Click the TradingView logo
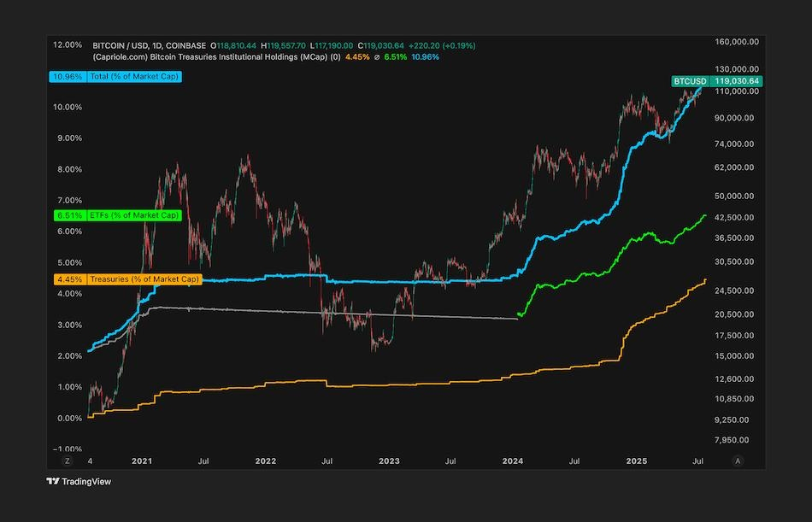812x522 pixels. coord(79,482)
